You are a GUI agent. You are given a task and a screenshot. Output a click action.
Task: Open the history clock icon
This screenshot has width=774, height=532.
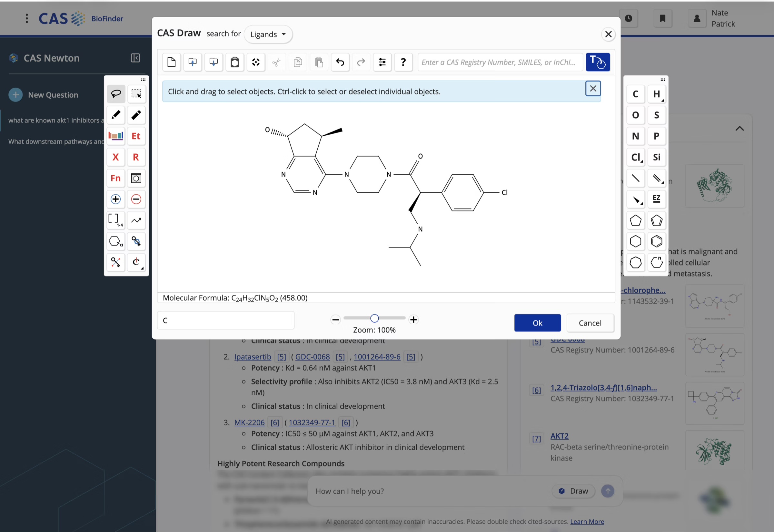[628, 18]
